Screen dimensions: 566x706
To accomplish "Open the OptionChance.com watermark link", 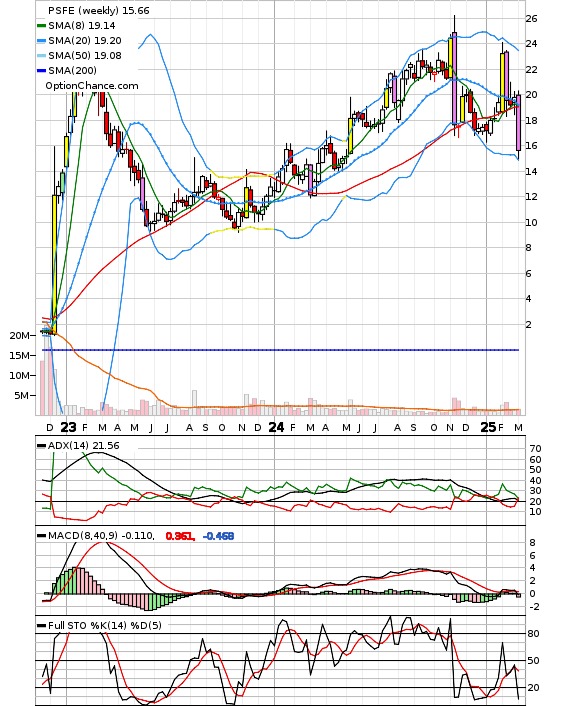I will [92, 86].
